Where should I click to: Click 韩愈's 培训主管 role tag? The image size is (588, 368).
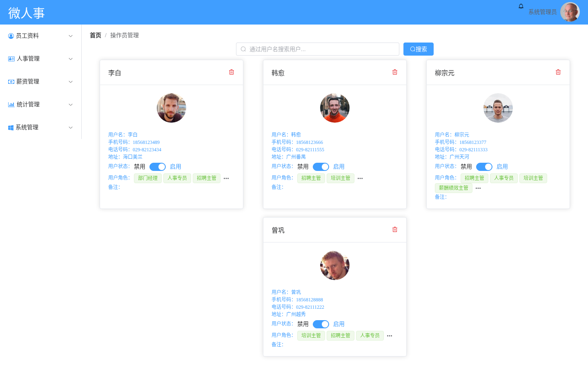[341, 178]
